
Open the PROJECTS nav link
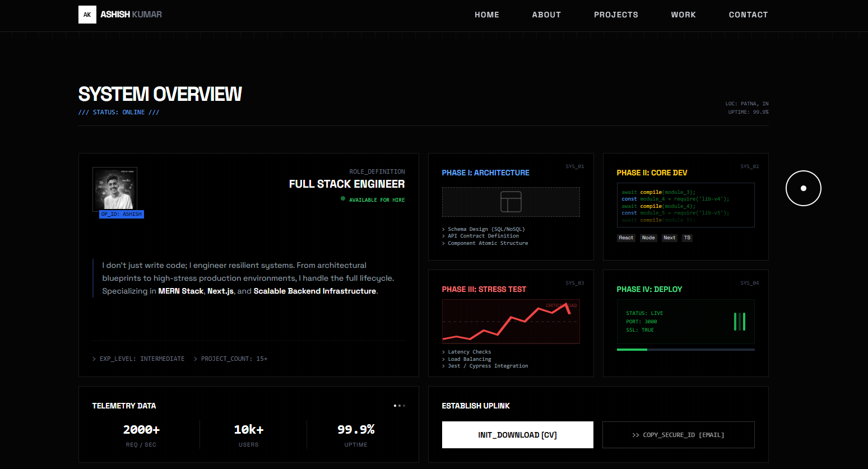(x=616, y=15)
